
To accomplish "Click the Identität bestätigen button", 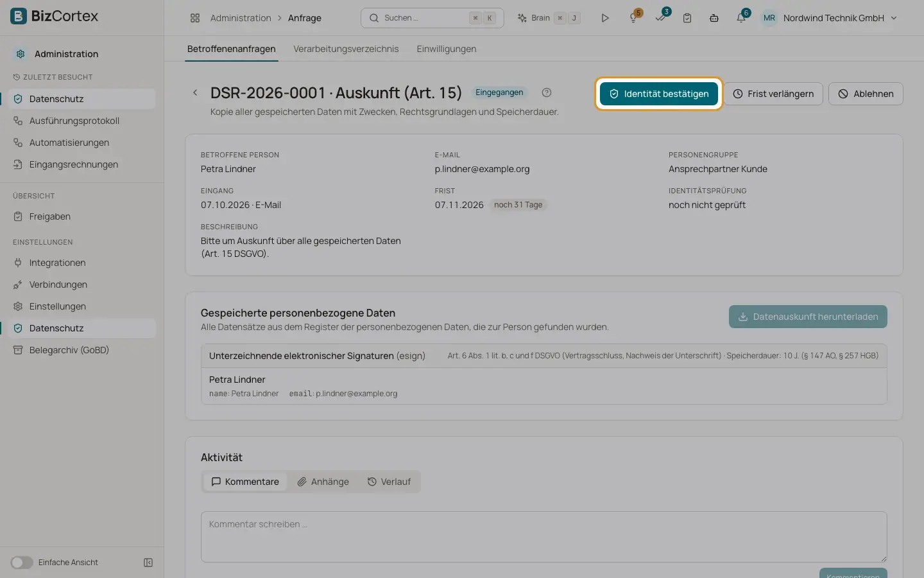I will point(659,94).
